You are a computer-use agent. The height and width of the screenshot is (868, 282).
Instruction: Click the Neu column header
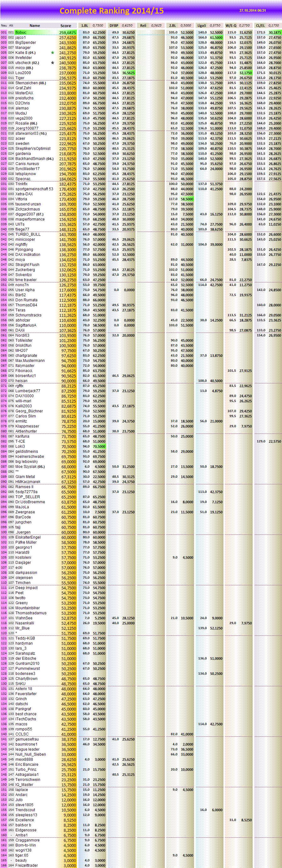tap(4, 26)
